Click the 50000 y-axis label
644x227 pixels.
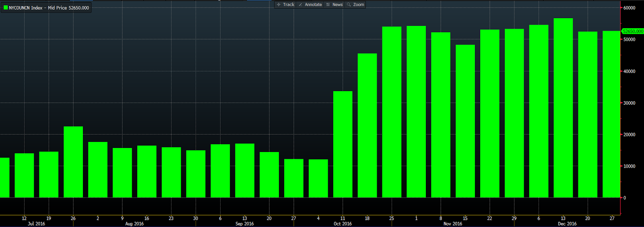[x=629, y=40]
